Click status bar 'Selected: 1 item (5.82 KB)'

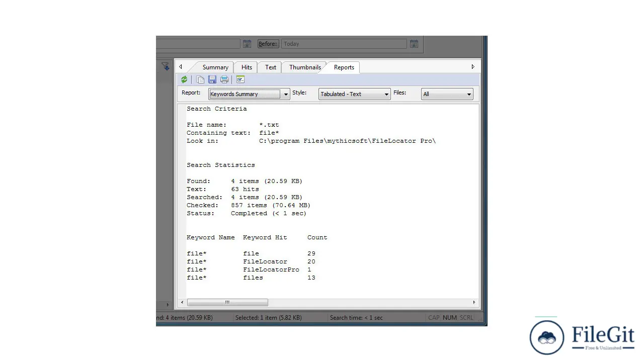(269, 318)
